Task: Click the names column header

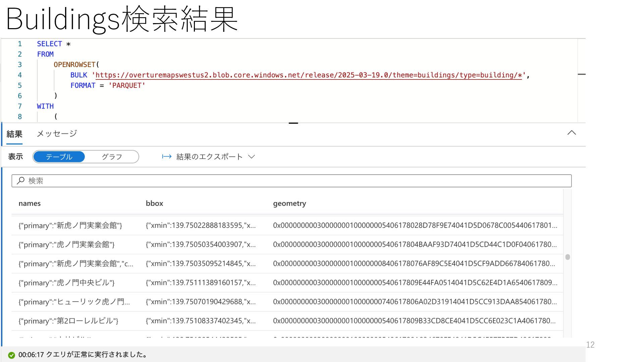Action: tap(30, 203)
